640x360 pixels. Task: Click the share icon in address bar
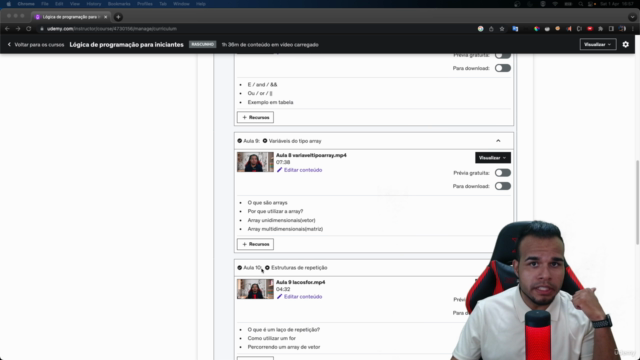(x=491, y=29)
